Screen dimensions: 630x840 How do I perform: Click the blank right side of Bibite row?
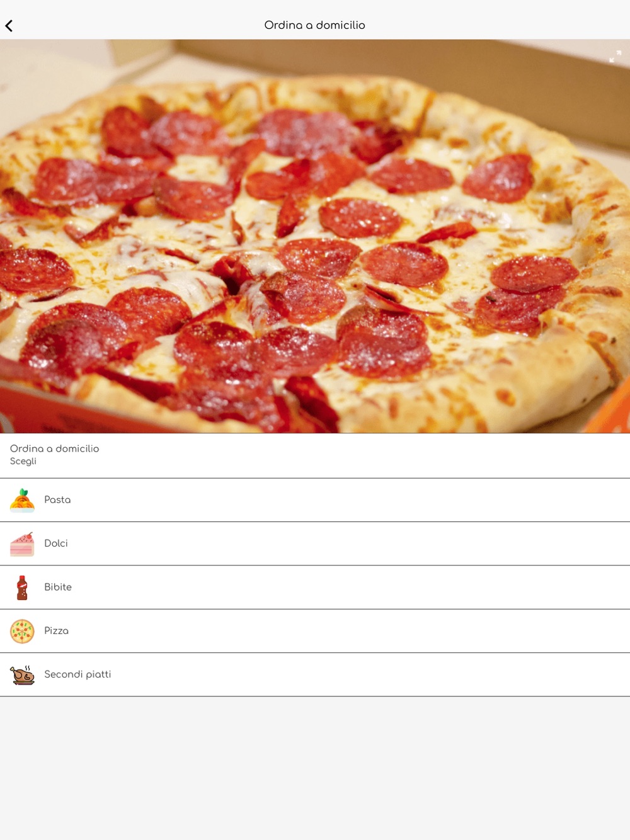[x=378, y=587]
